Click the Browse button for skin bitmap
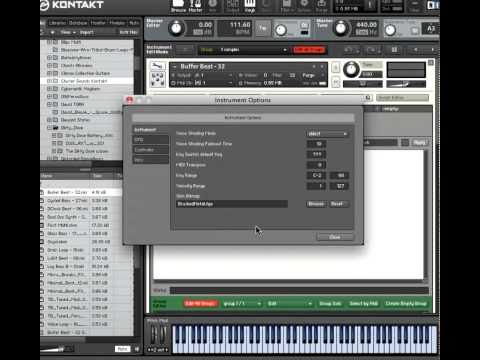 pos(316,204)
